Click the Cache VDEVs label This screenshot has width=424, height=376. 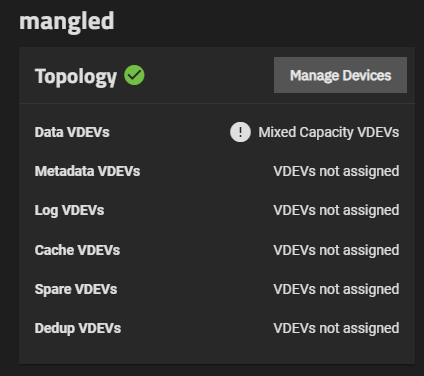click(77, 250)
